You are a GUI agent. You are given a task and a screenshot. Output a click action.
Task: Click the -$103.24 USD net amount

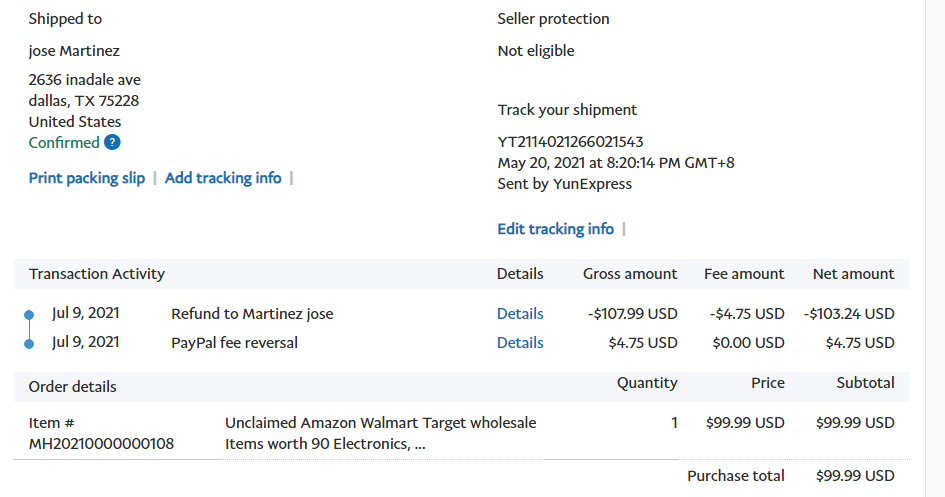(848, 314)
